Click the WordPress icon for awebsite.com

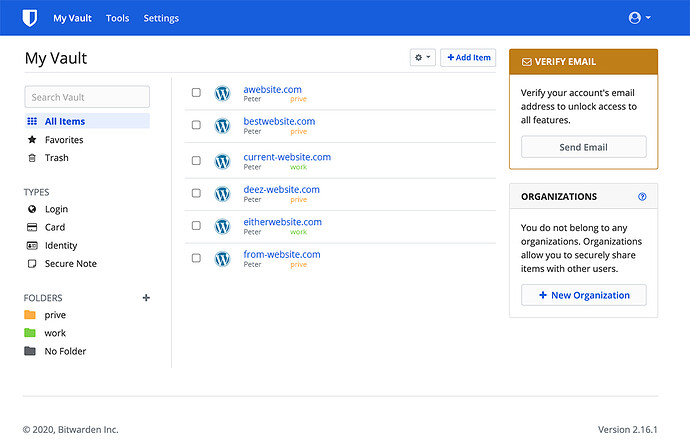(222, 93)
